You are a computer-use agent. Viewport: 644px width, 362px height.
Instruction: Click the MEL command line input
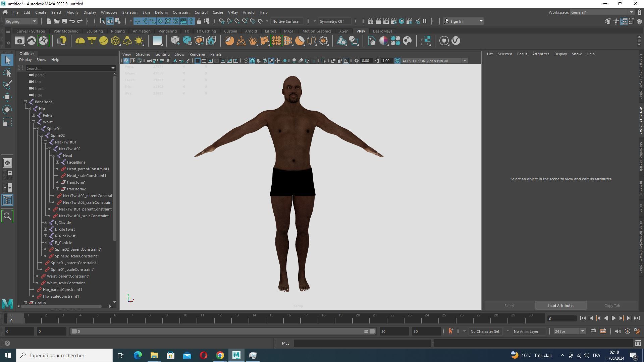(362, 343)
